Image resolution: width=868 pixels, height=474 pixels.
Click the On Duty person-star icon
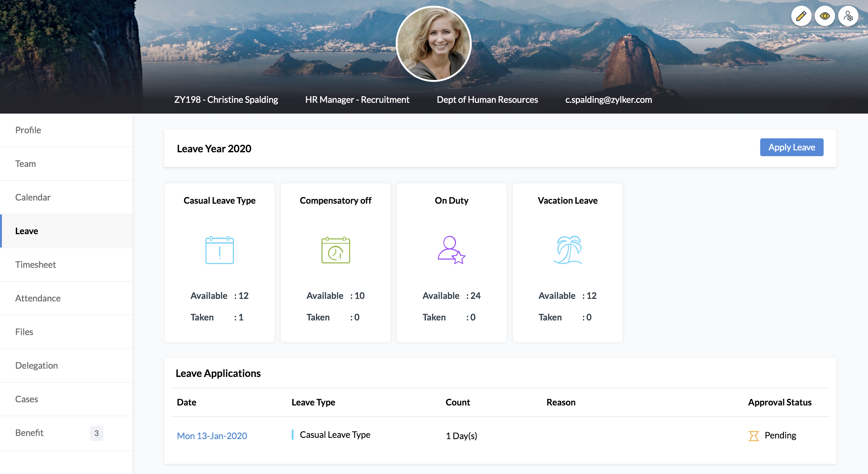pyautogui.click(x=451, y=250)
